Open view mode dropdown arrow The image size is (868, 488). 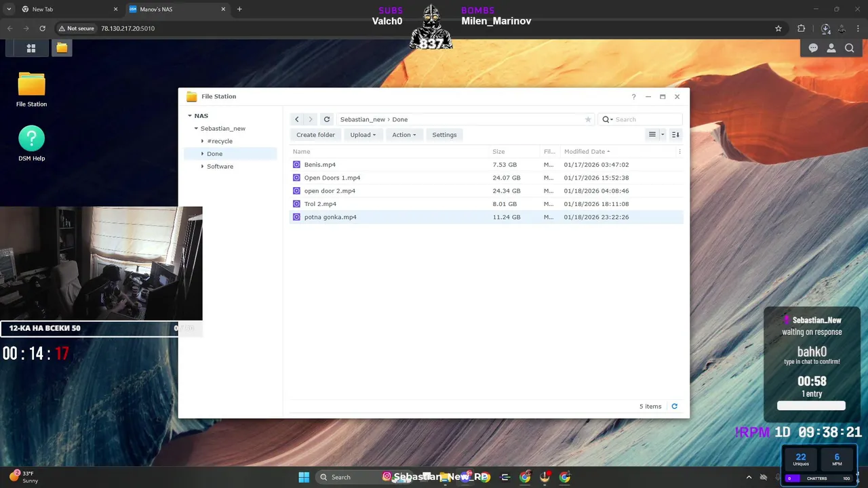click(x=663, y=135)
